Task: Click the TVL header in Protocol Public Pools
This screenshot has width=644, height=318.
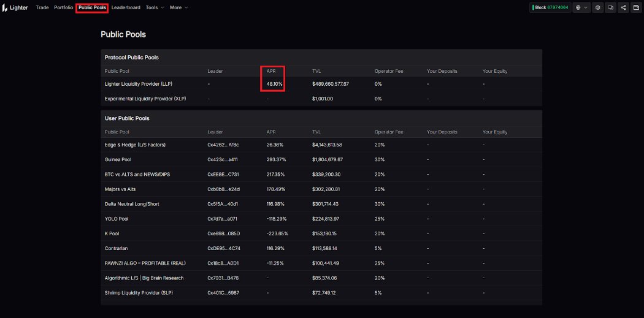Action: (x=316, y=71)
